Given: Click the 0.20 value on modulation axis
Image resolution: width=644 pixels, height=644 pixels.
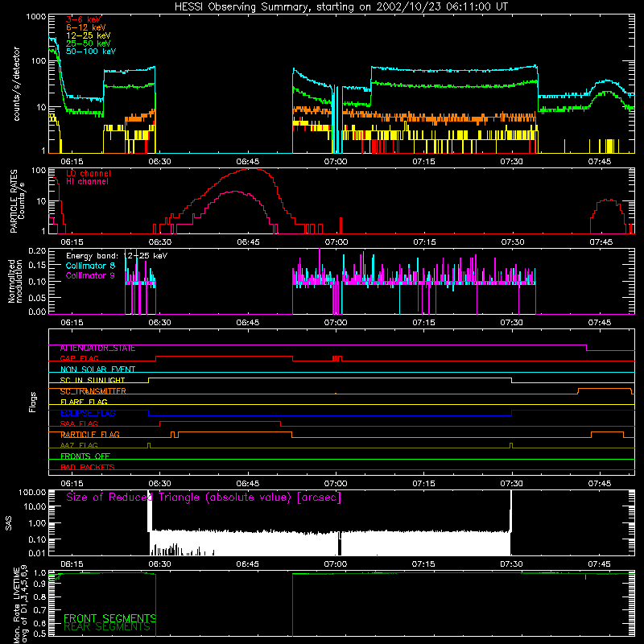Looking at the screenshot, I should click(37, 250).
